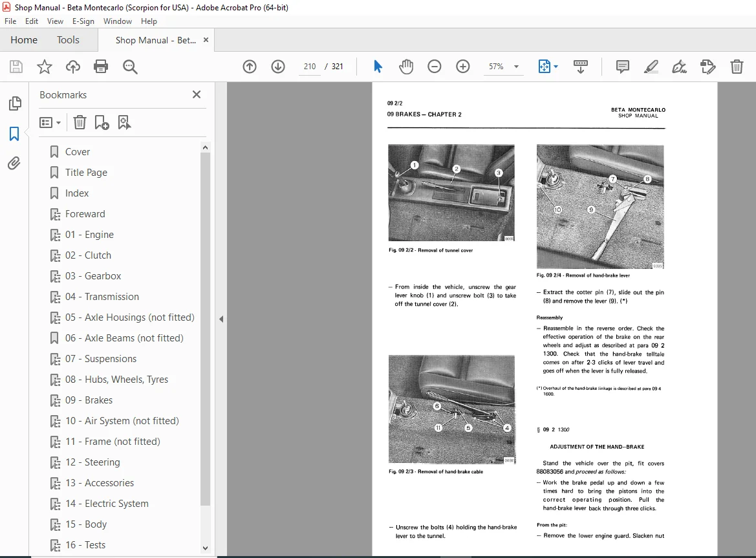Viewport: 756px width, 558px height.
Task: Jump to the Index bookmark
Action: coord(77,193)
